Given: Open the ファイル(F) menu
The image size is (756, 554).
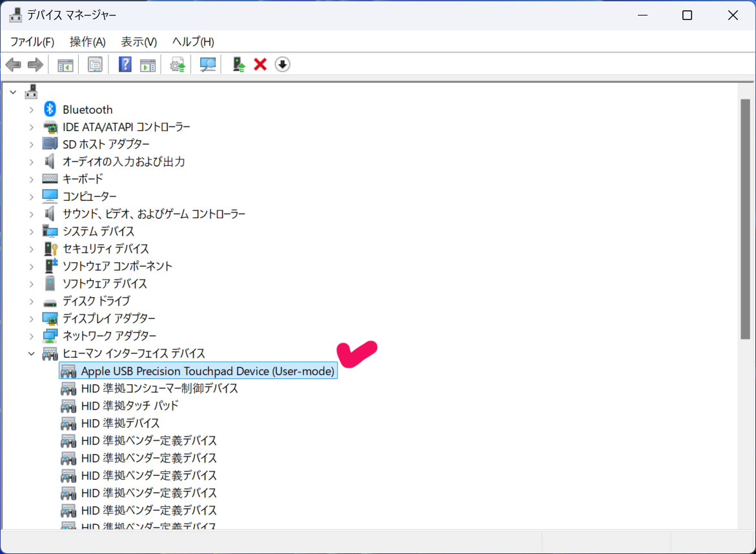Looking at the screenshot, I should click(x=32, y=42).
